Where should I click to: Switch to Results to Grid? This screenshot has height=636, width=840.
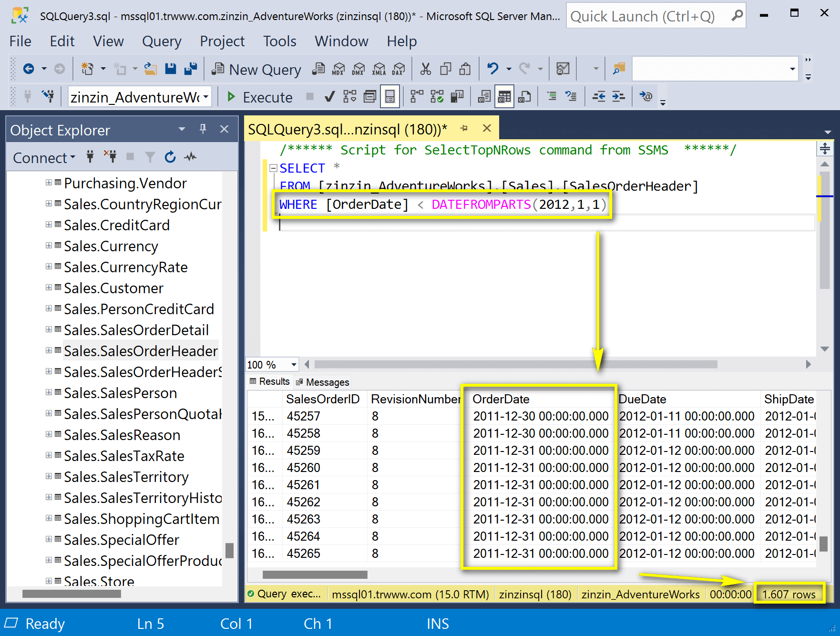[504, 97]
